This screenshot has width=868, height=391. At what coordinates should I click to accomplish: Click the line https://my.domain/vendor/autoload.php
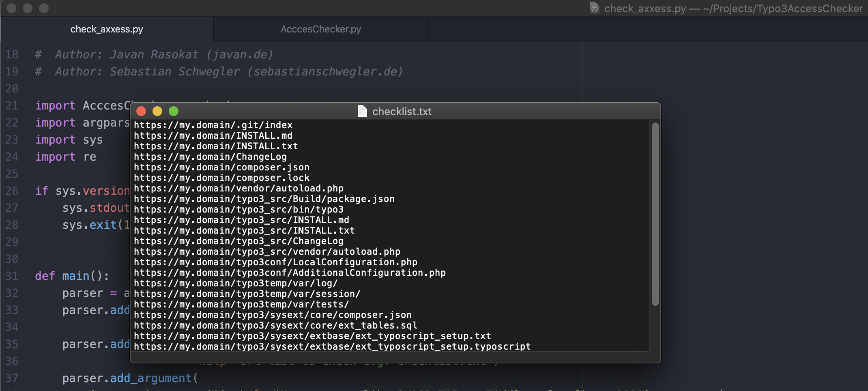coord(238,188)
